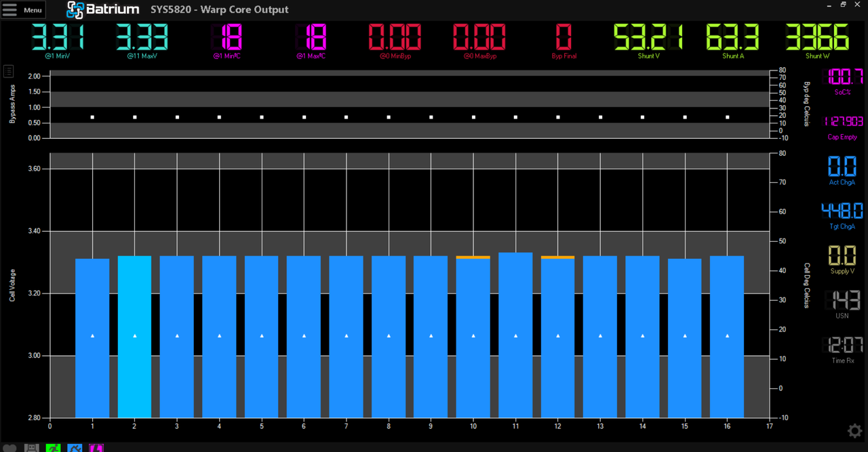Image resolution: width=868 pixels, height=452 pixels.
Task: Open the small list panel icon near Bypass Amps
Action: click(9, 70)
